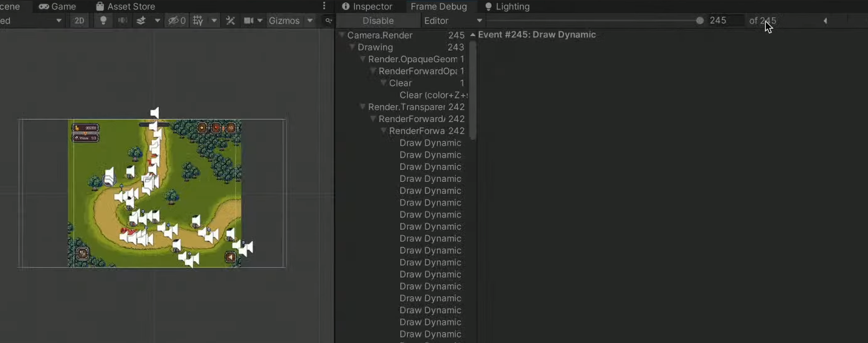Click the scene search magnifier field
Viewport: 868px width, 343px height.
coord(328,21)
